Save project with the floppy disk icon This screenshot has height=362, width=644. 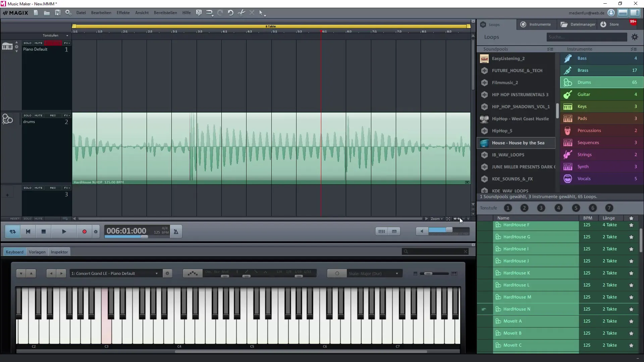coord(58,13)
